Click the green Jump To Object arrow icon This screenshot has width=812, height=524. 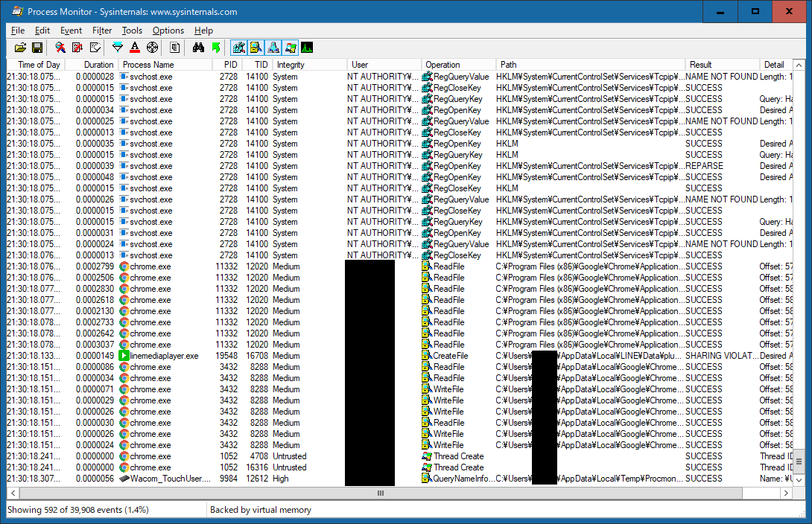coord(216,48)
